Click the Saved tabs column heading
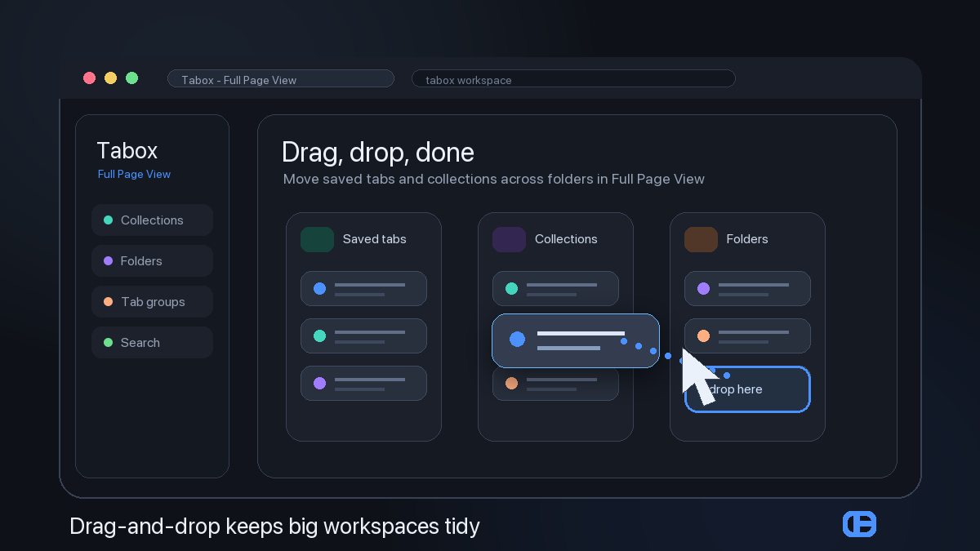980x551 pixels. pos(374,239)
